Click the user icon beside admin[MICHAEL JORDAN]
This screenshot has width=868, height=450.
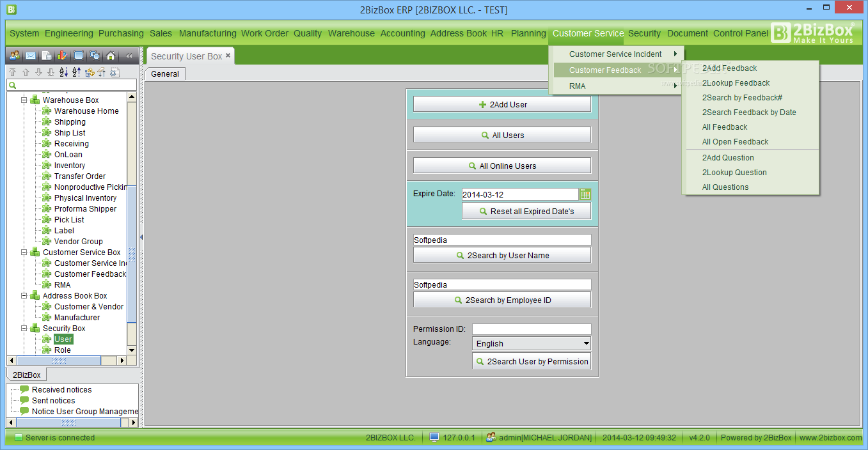coord(491,438)
